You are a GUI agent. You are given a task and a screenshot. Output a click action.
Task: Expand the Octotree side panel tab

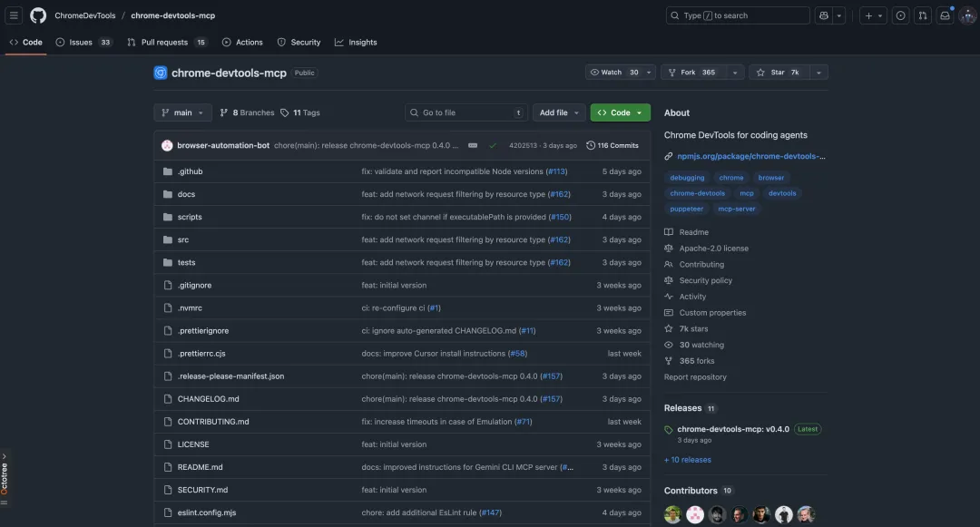(5, 478)
